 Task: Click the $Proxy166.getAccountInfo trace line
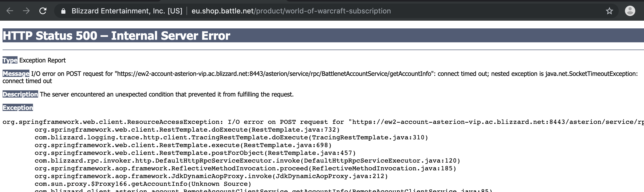coord(143,184)
